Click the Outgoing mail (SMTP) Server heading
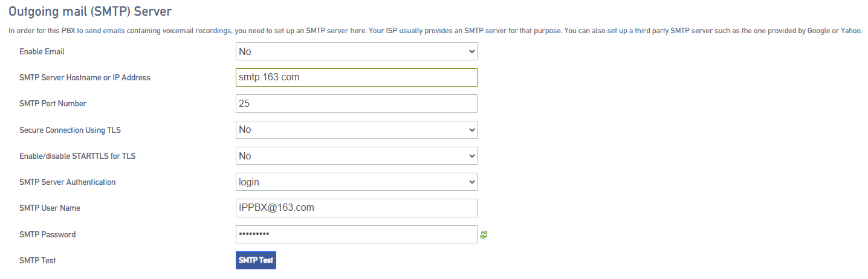Screen dimensions: 868x279 pos(90,11)
